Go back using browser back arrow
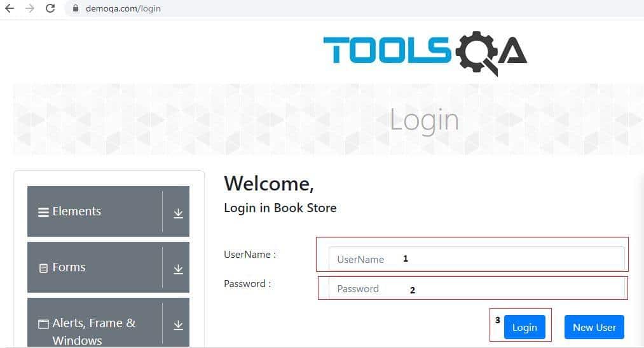Viewport: 644px width, 348px height. click(10, 8)
